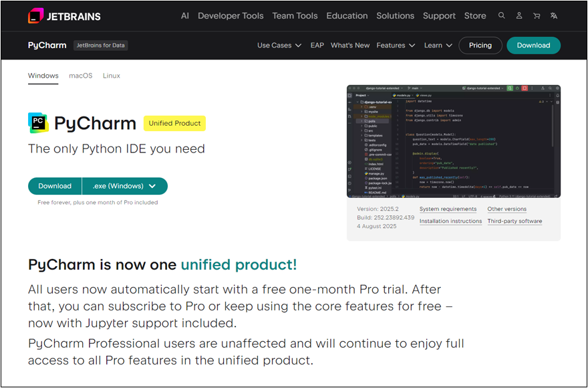Open the Third-party software link
The height and width of the screenshot is (388, 588).
(515, 221)
